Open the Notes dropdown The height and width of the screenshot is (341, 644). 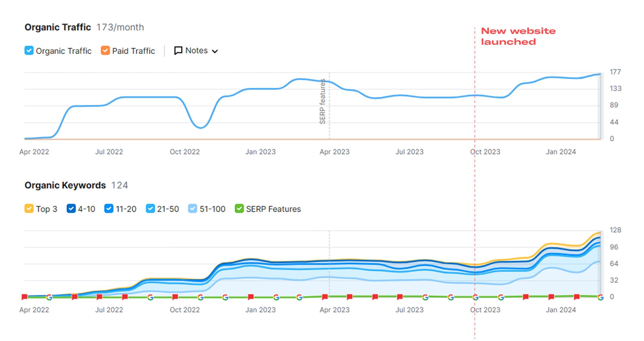pyautogui.click(x=196, y=51)
